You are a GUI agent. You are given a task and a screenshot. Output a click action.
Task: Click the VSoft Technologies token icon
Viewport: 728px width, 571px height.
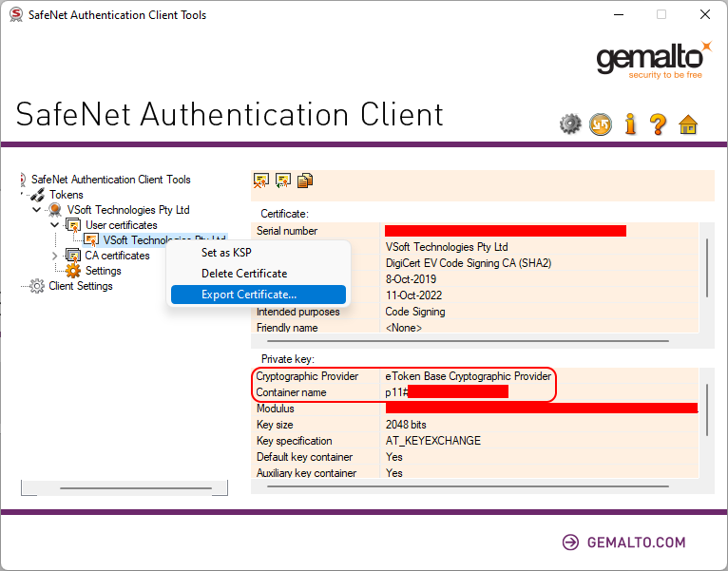click(x=55, y=210)
